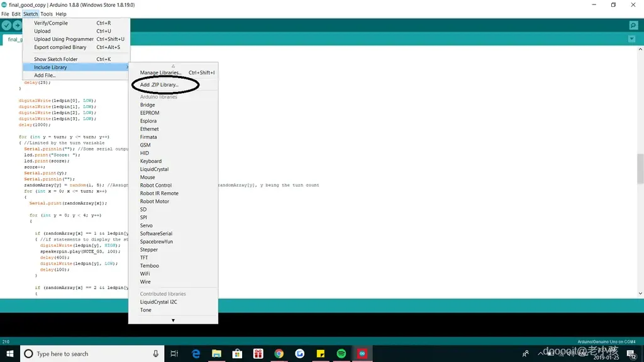Image resolution: width=644 pixels, height=362 pixels.
Task: Include the Bridge library
Action: click(173, 105)
